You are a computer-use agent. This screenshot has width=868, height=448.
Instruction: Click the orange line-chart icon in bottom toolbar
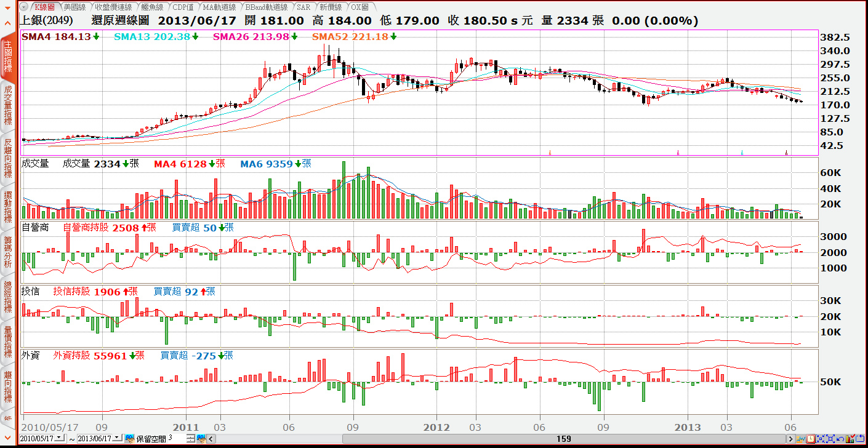click(x=801, y=439)
